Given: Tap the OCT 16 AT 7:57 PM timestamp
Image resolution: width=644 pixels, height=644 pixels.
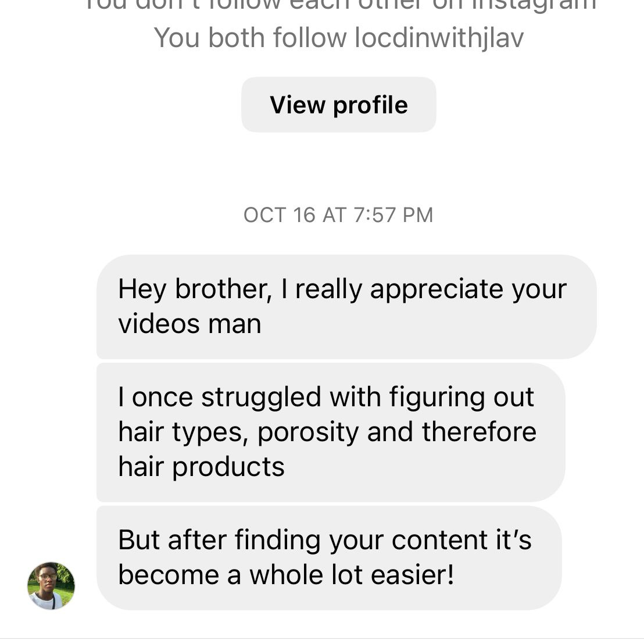Looking at the screenshot, I should [x=338, y=215].
